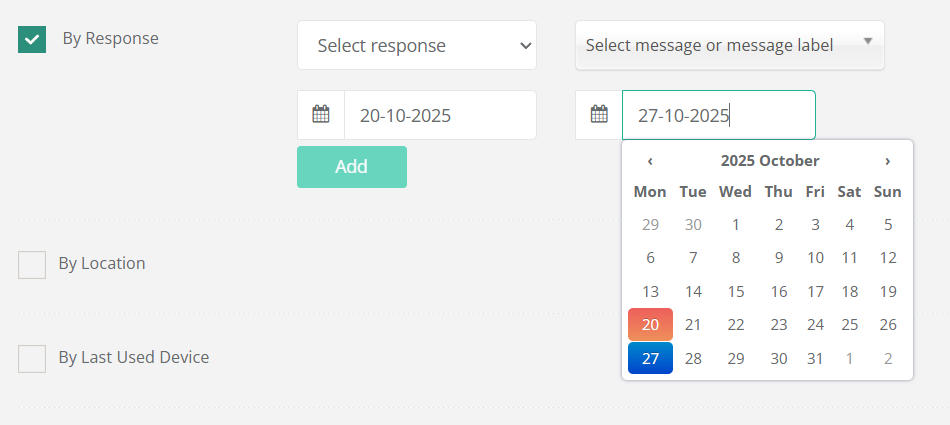Screen dimensions: 950x425
Task: Click the calendar icon beside 20-10-2025
Action: 321,115
